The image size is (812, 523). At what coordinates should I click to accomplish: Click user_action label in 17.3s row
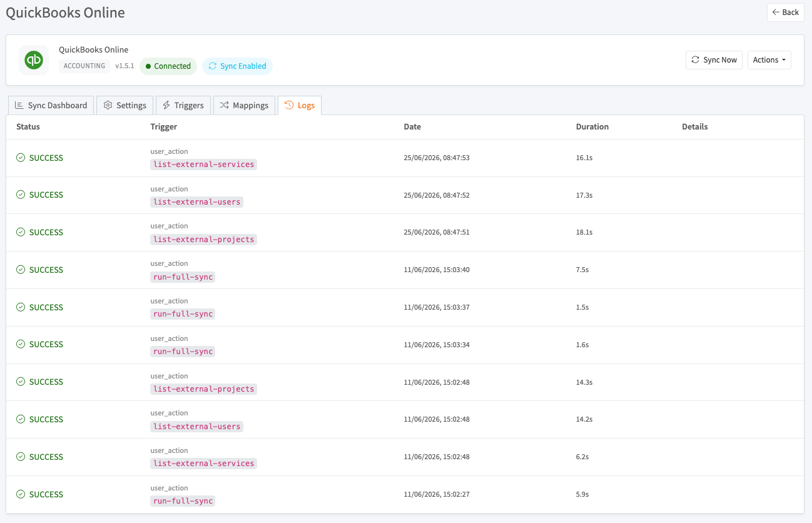tap(170, 189)
